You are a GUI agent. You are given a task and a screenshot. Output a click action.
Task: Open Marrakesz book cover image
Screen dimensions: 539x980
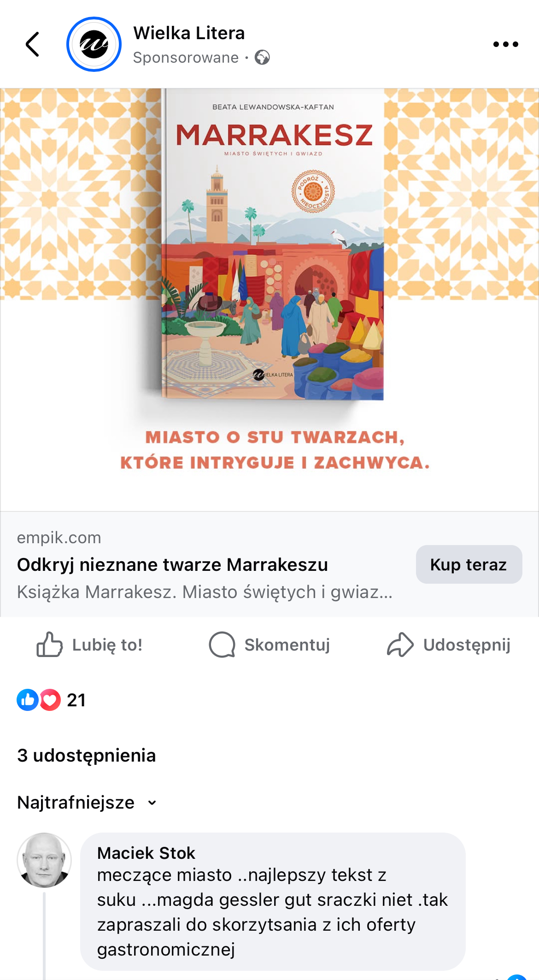coord(273,244)
